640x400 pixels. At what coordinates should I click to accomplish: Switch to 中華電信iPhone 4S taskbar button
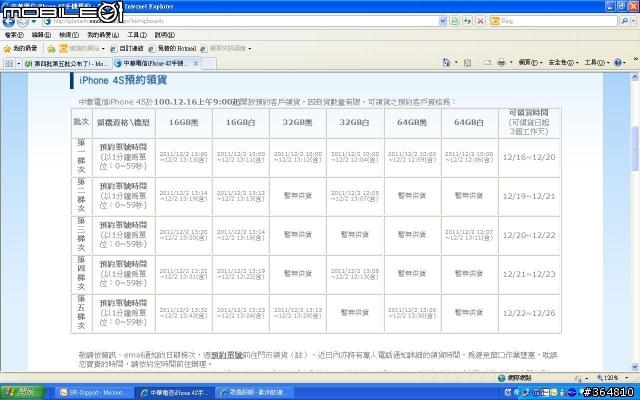175,393
